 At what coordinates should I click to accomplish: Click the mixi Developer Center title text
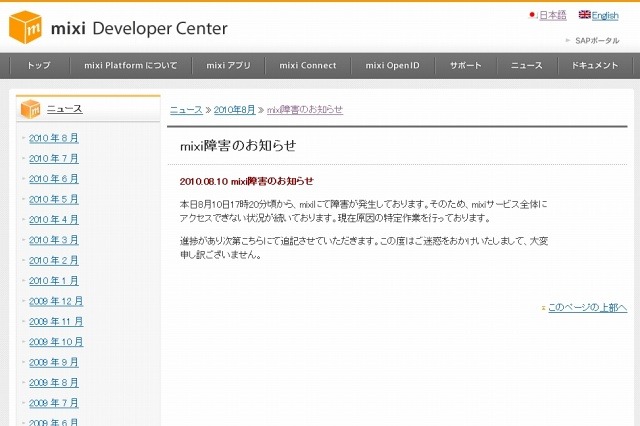pos(139,29)
